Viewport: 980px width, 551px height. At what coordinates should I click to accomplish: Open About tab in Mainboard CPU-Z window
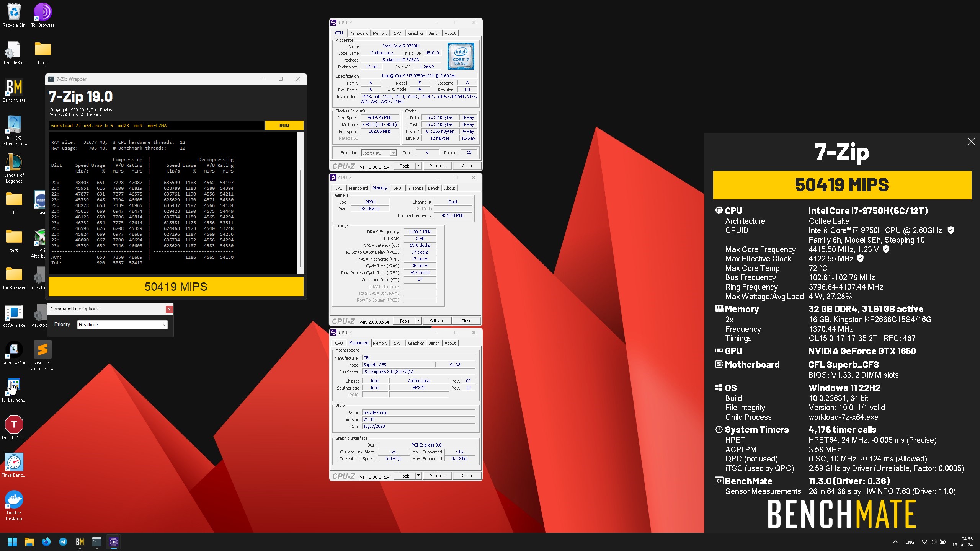[450, 343]
